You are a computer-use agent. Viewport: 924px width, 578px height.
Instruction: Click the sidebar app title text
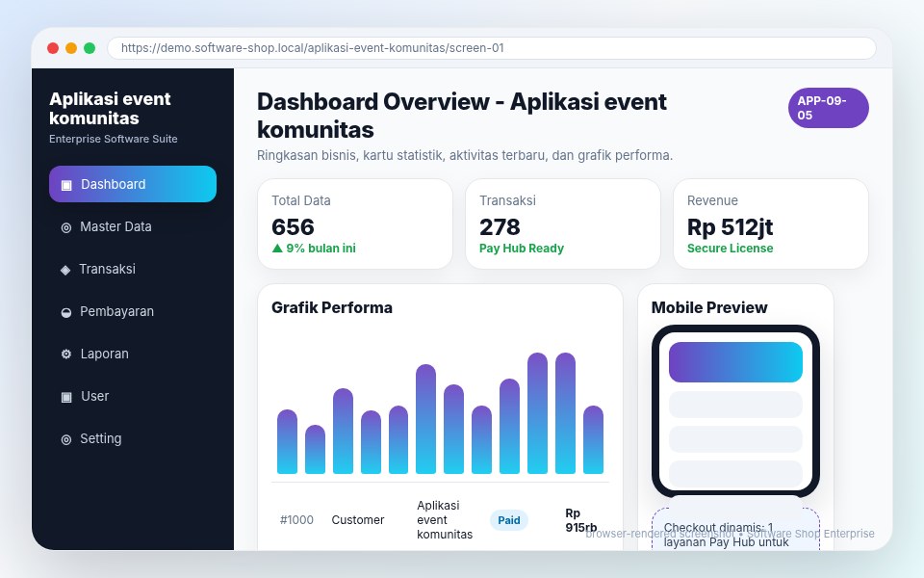(x=110, y=109)
